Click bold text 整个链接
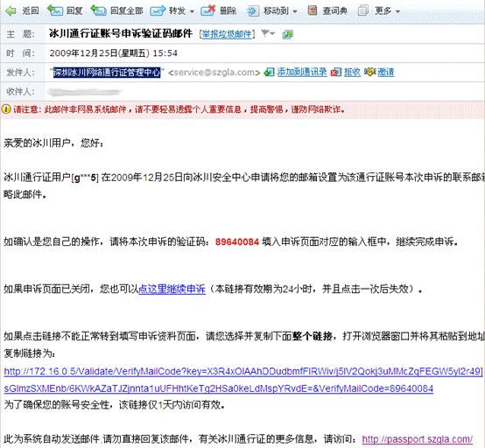The image size is (485, 448). 313,336
